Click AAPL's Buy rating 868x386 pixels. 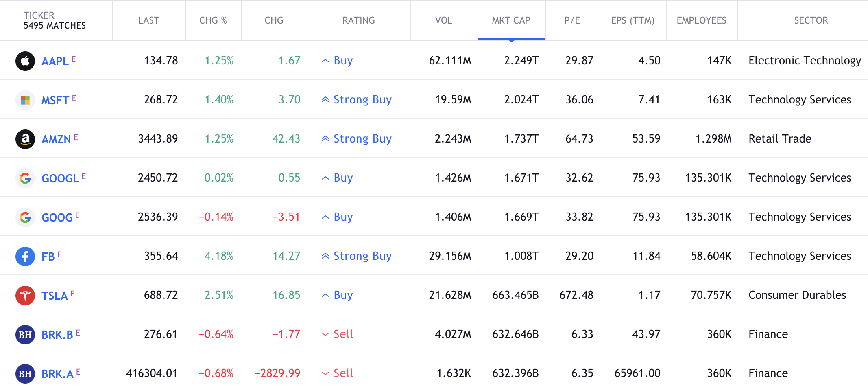click(337, 61)
